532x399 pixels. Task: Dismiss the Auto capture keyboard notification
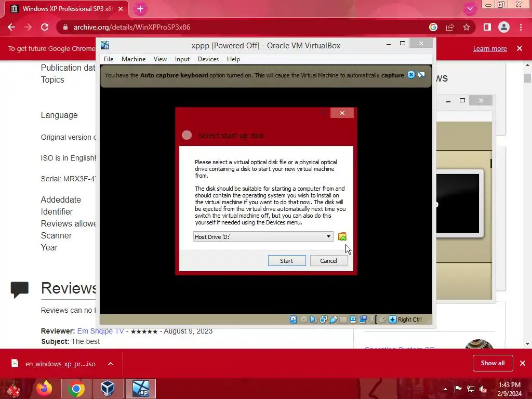tap(411, 75)
